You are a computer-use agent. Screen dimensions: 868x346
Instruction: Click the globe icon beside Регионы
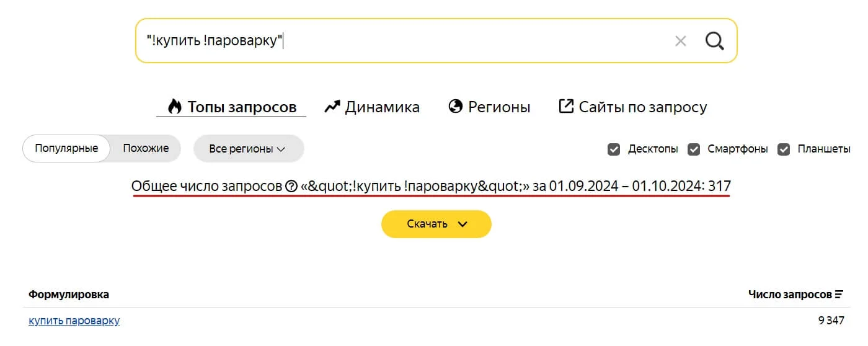(x=456, y=107)
